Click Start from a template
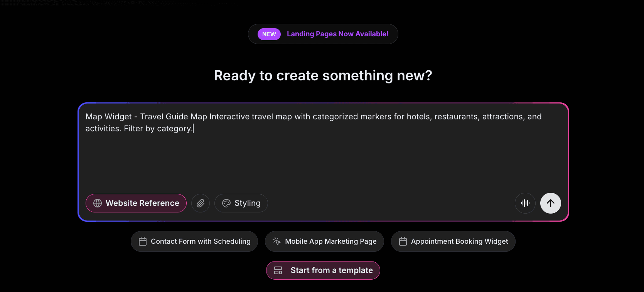This screenshot has width=644, height=292. coord(323,270)
